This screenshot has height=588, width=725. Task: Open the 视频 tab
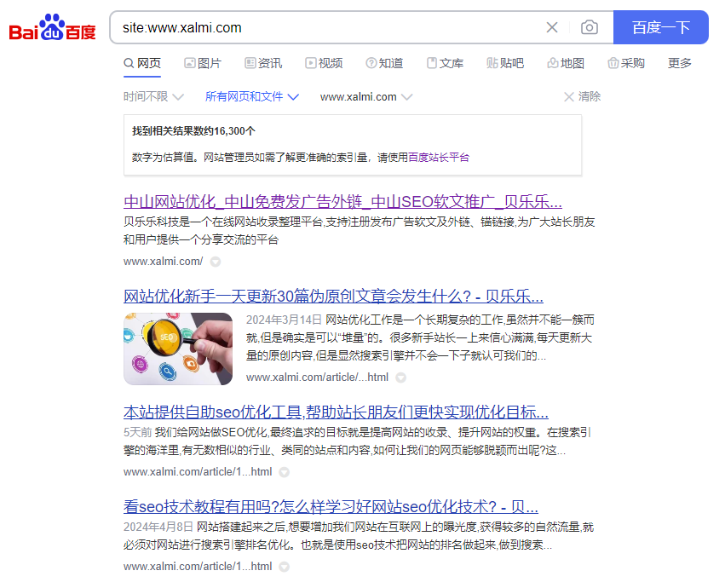[x=324, y=63]
